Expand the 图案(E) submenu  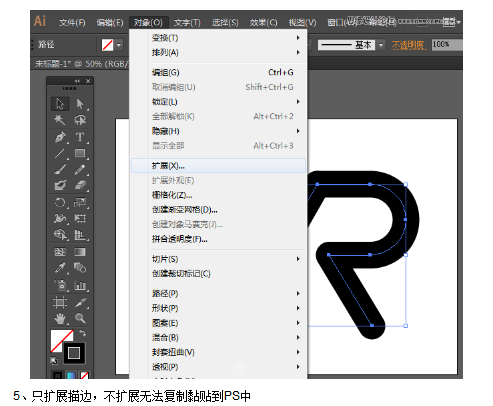coord(218,323)
